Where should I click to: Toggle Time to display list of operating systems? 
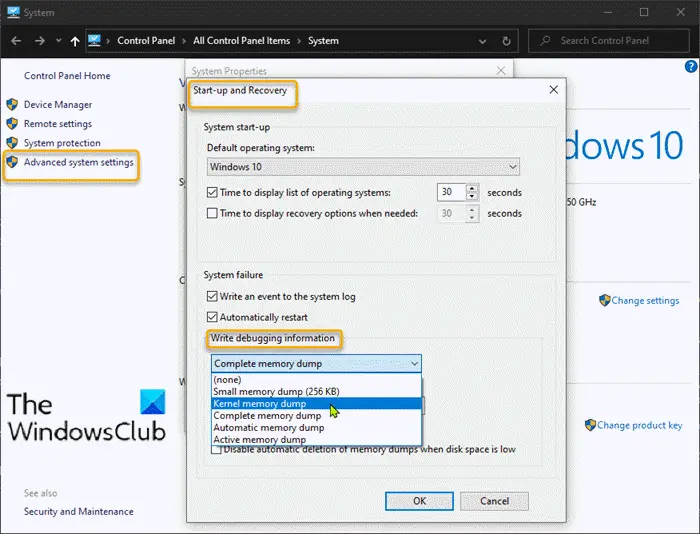click(x=212, y=192)
